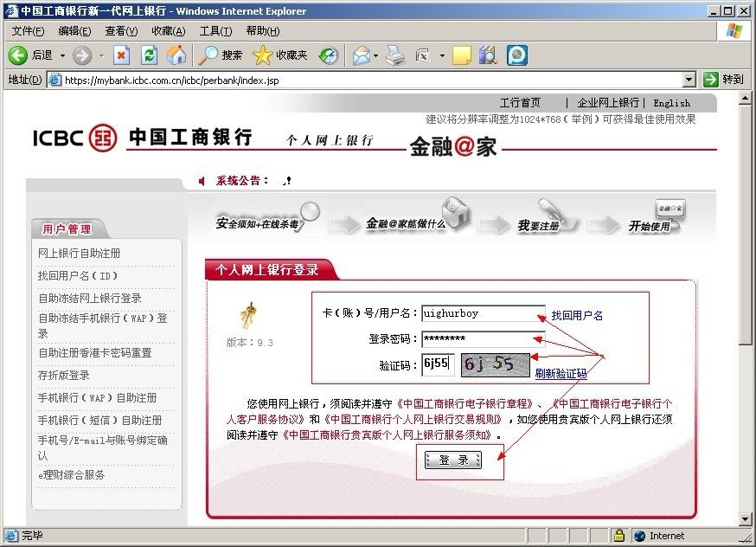Viewport: 756px width, 547px height.
Task: Expand the Back history dropdown arrow
Action: pyautogui.click(x=62, y=56)
